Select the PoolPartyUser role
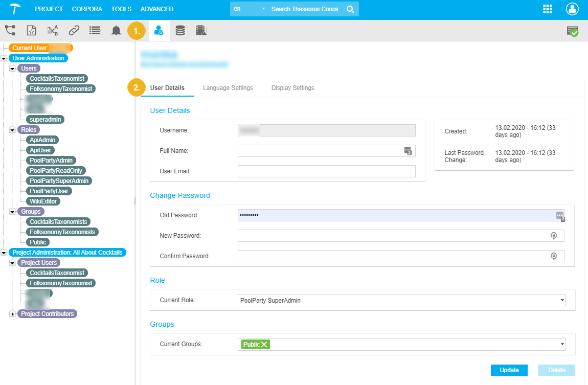The image size is (588, 385). (x=49, y=191)
